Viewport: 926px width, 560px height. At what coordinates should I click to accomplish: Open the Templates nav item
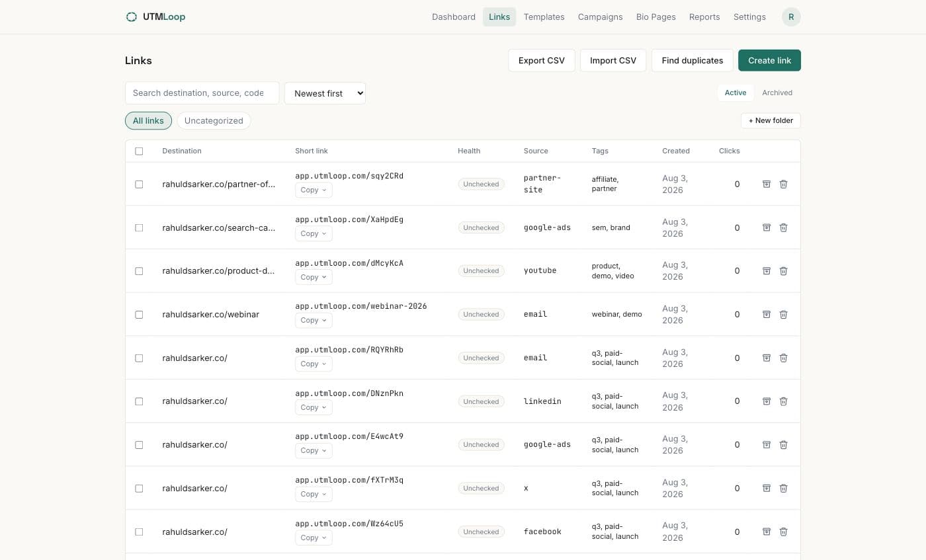(x=544, y=17)
